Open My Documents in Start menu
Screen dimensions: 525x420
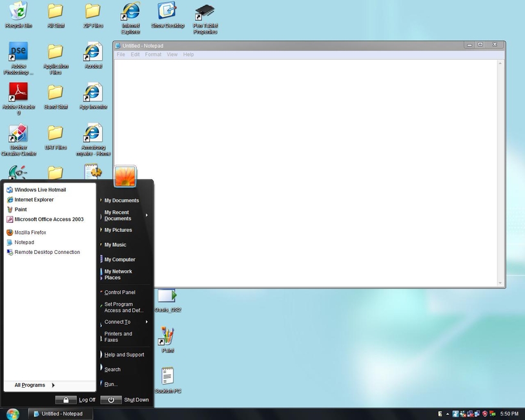click(x=125, y=200)
